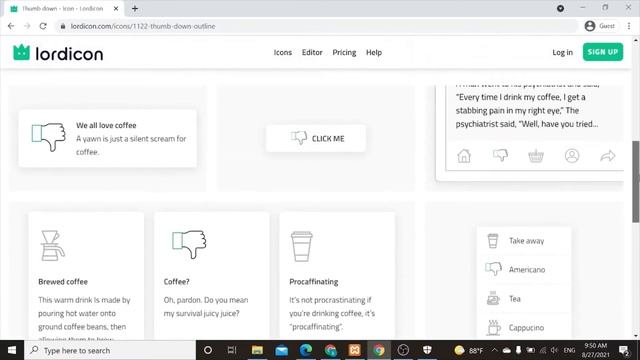Open the Icons menu item
Image resolution: width=640 pixels, height=360 pixels.
[282, 52]
